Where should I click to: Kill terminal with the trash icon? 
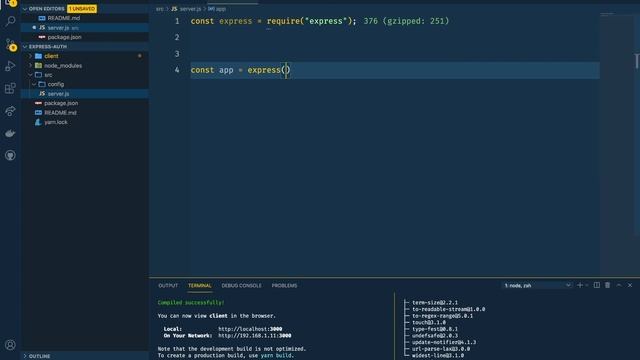pyautogui.click(x=608, y=285)
